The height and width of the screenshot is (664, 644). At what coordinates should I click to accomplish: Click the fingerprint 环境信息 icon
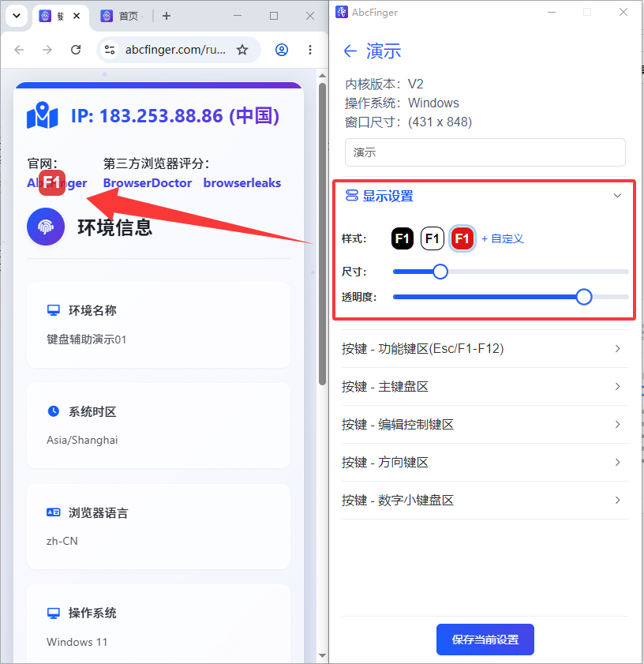pos(46,227)
